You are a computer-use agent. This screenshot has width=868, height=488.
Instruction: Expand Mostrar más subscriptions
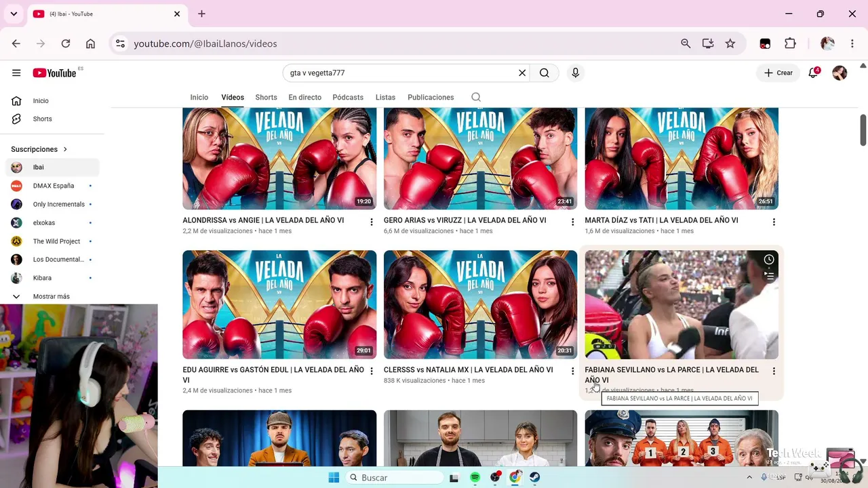pyautogui.click(x=52, y=297)
